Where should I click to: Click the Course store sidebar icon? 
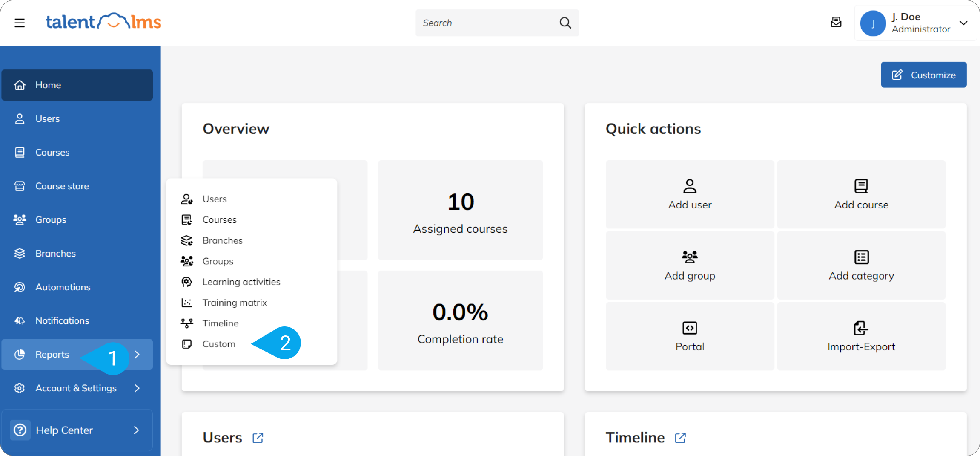[20, 186]
